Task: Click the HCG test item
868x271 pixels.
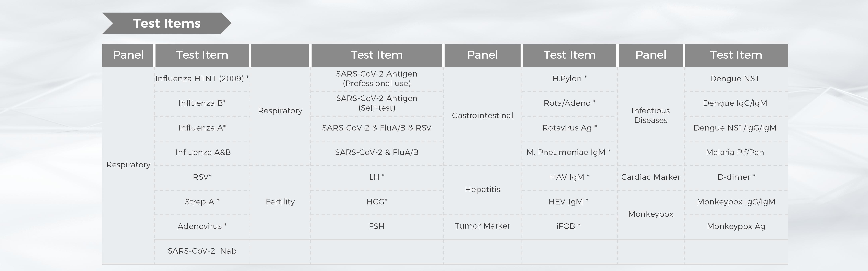Action: click(377, 202)
